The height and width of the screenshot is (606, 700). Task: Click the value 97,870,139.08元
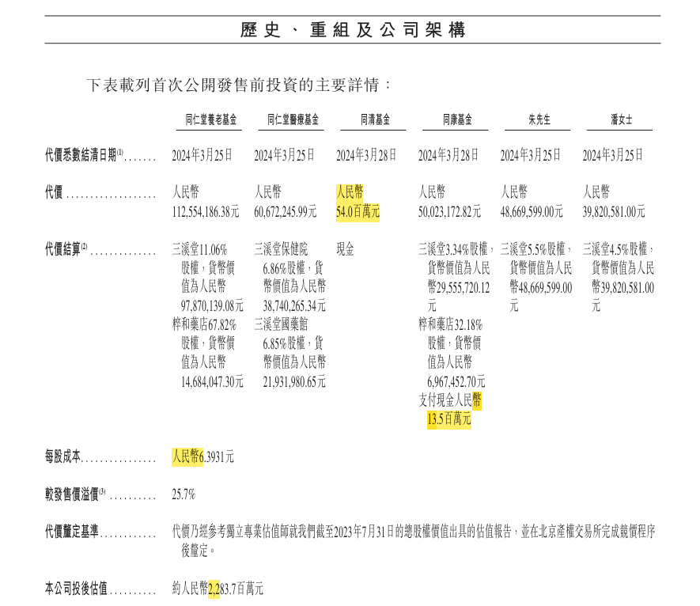click(212, 306)
